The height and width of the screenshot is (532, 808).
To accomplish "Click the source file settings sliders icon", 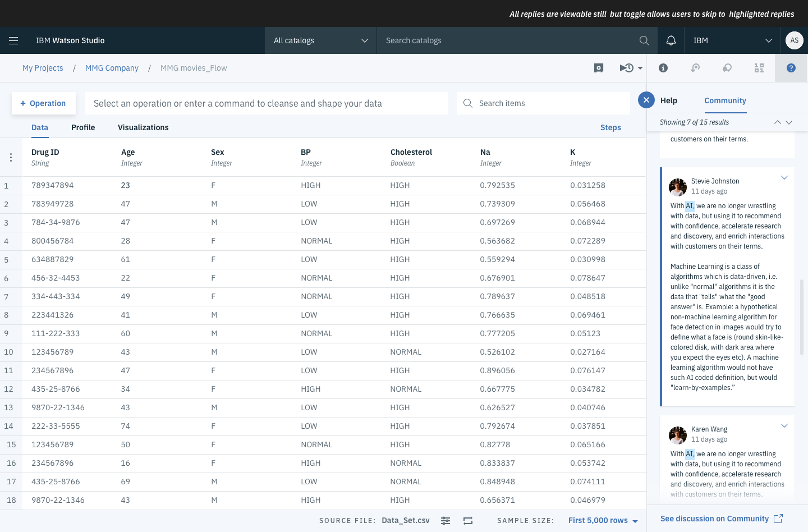I will pos(446,521).
